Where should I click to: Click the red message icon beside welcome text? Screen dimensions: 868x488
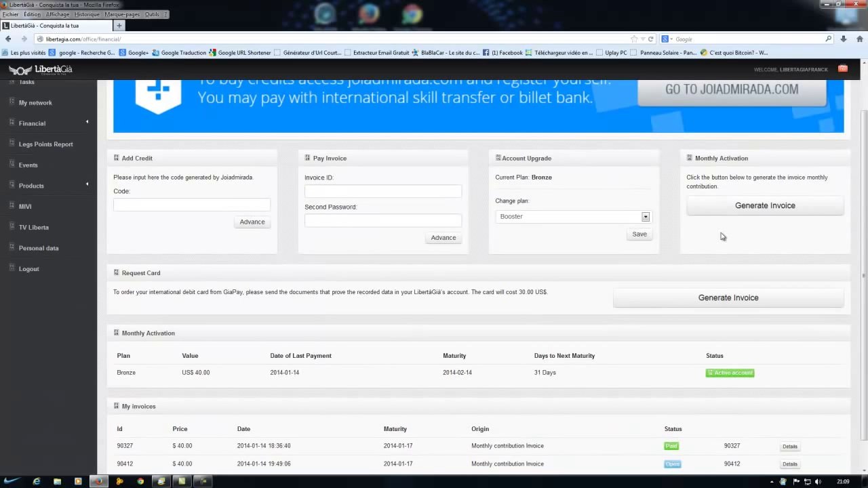(843, 68)
